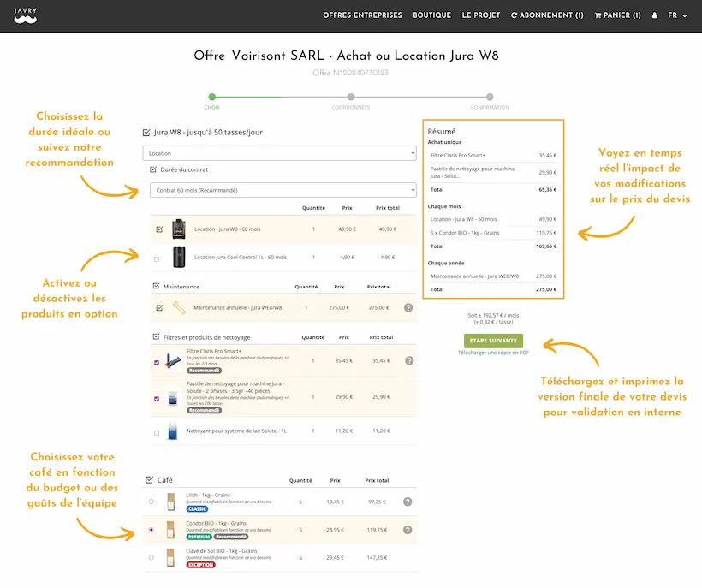Click 'Soit ± 192,57 € / mois' text

[493, 315]
